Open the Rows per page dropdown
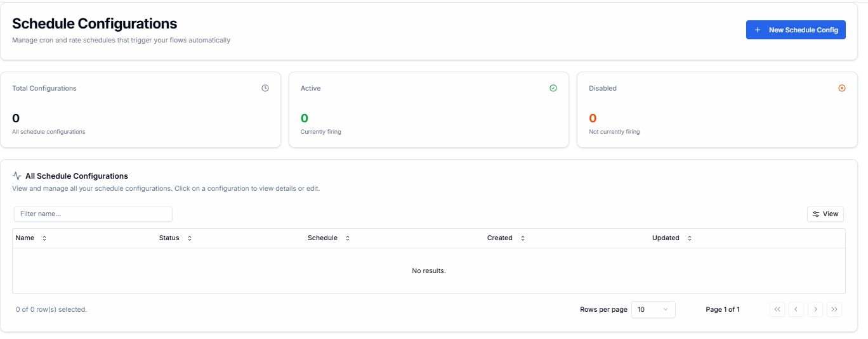 point(654,309)
